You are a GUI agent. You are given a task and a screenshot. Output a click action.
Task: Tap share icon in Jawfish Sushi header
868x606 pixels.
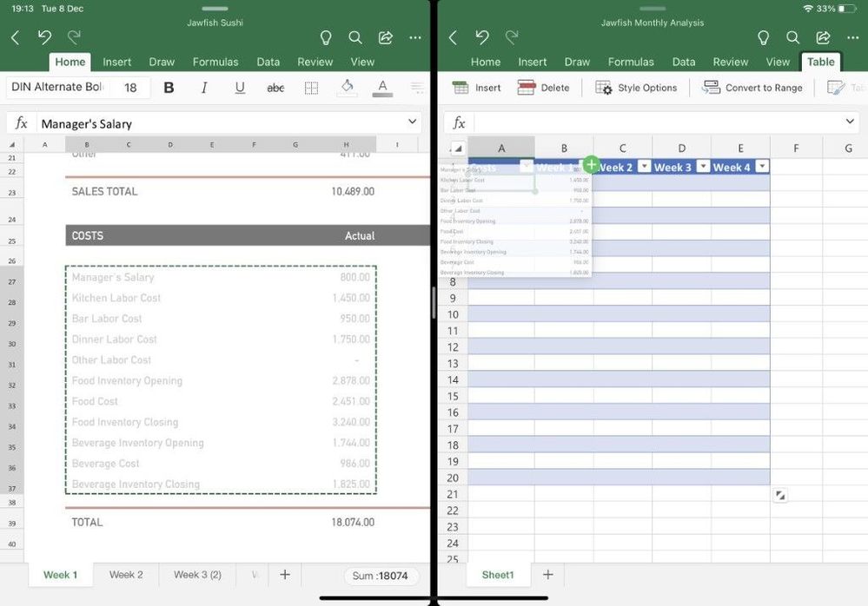point(385,37)
